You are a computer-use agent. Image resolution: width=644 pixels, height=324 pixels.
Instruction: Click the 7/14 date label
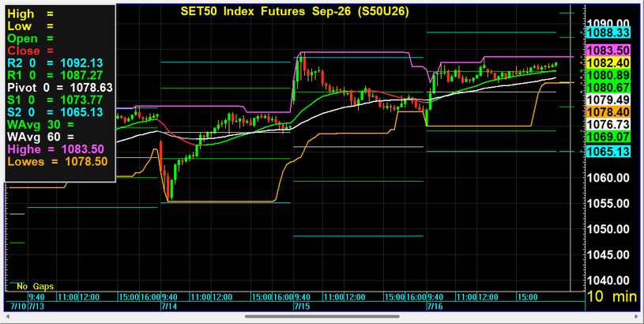tap(170, 307)
